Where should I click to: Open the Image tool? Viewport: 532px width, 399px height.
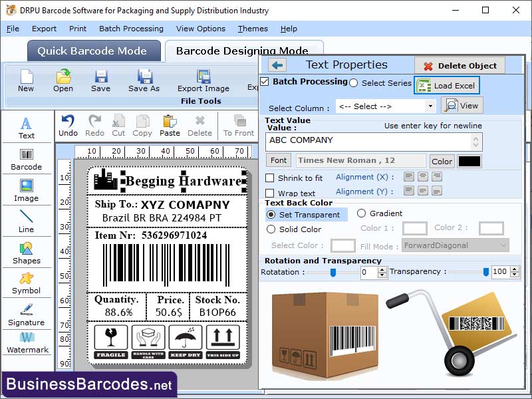coord(26,191)
